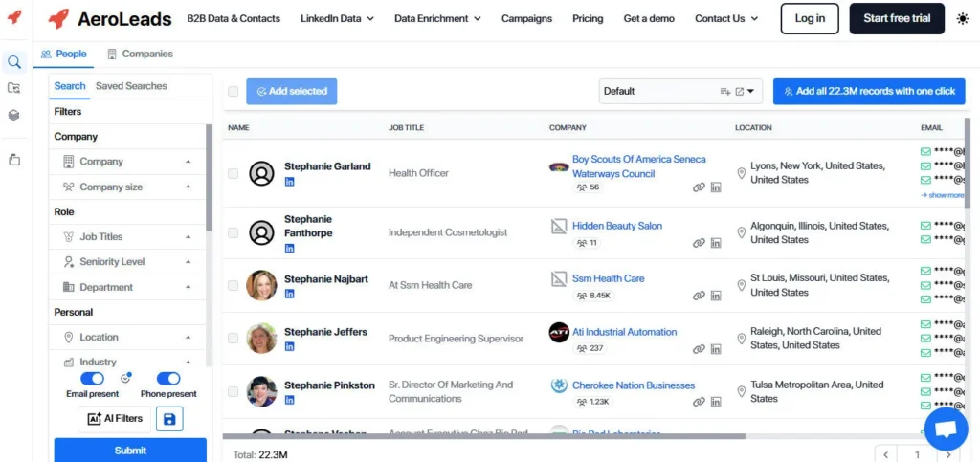Open the Get a demo page

[649, 19]
